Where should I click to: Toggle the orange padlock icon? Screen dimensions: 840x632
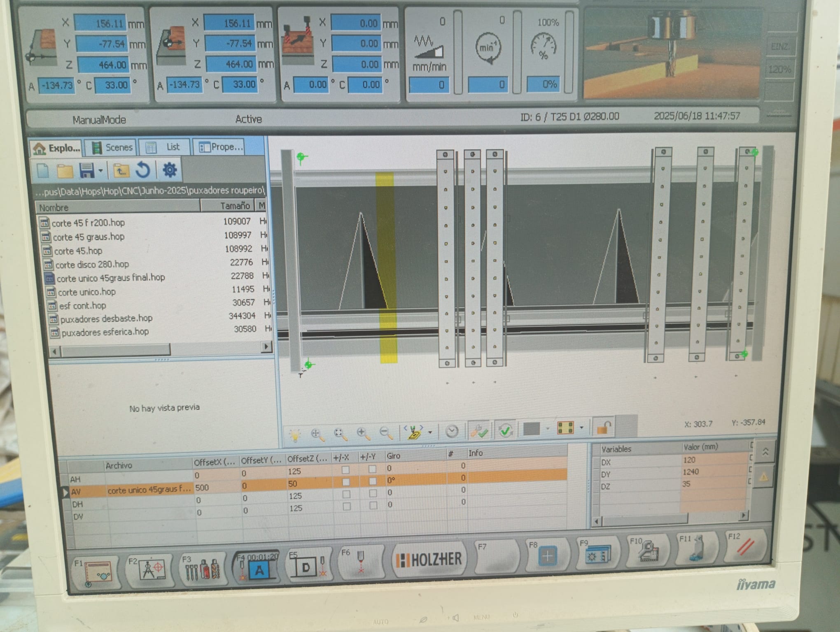603,426
